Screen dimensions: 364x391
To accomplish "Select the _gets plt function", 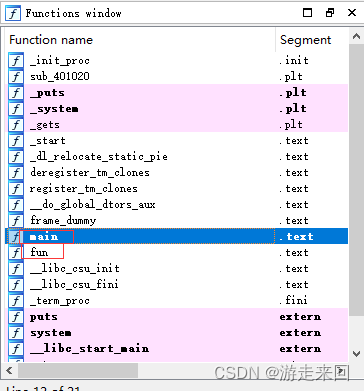I will 45,125.
